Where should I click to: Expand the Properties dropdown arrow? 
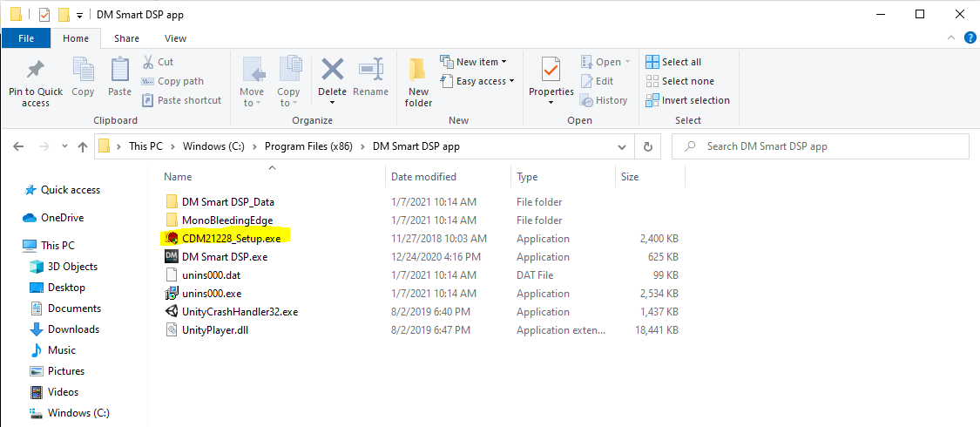click(551, 103)
